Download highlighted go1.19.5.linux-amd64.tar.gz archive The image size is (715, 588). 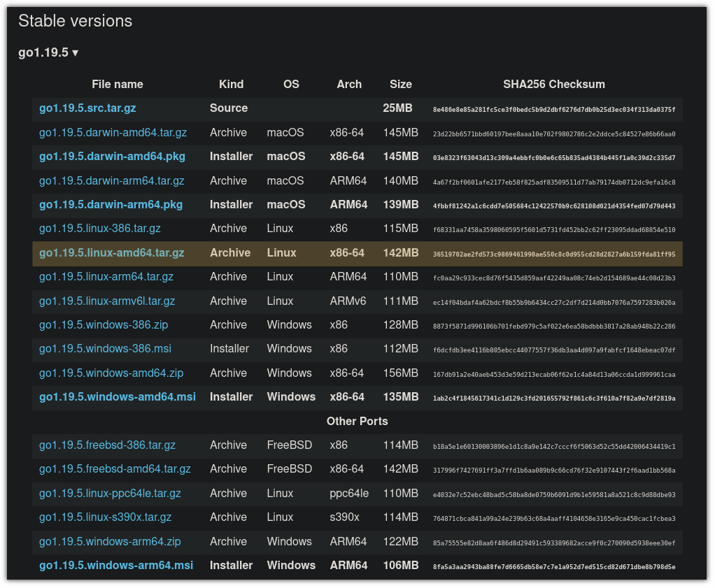click(x=111, y=253)
